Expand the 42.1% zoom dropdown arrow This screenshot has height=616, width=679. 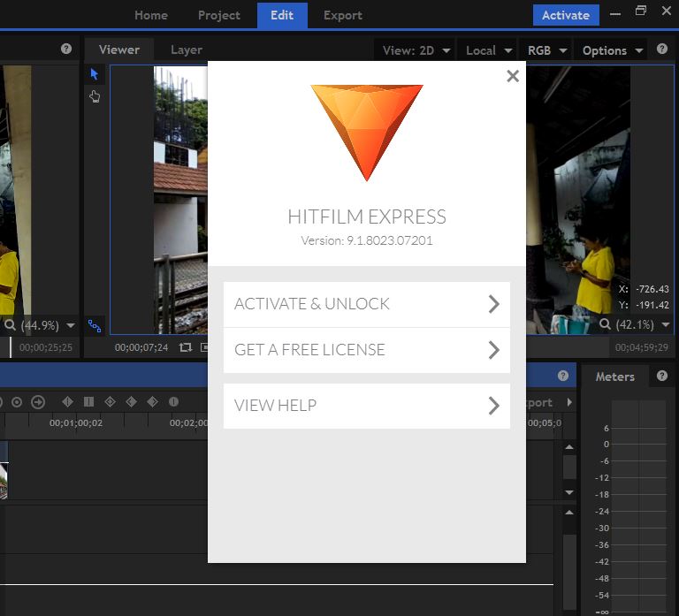point(666,324)
